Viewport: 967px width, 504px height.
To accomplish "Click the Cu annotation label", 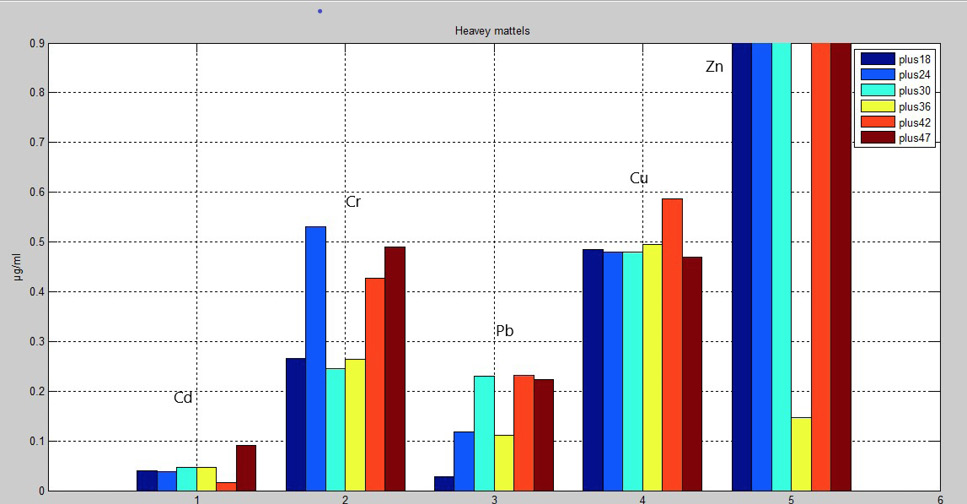I will (639, 178).
